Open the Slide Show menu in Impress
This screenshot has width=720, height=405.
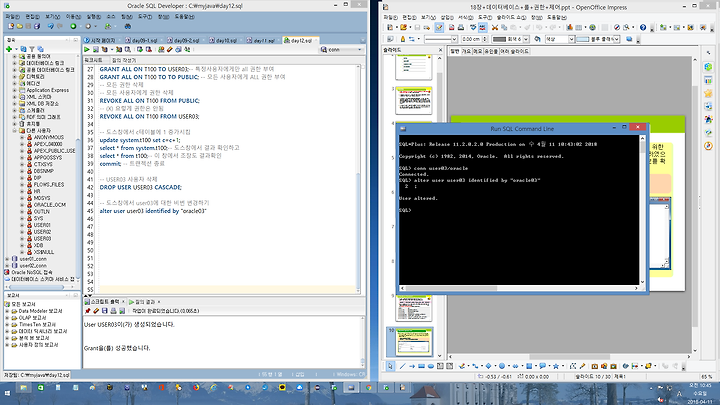[x=511, y=17]
